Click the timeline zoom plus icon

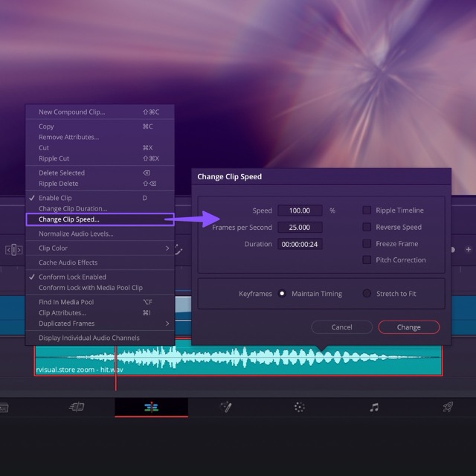pyautogui.click(x=468, y=250)
